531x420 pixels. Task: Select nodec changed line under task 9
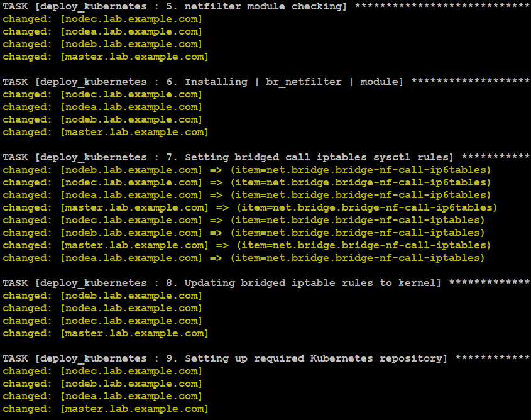pos(102,371)
